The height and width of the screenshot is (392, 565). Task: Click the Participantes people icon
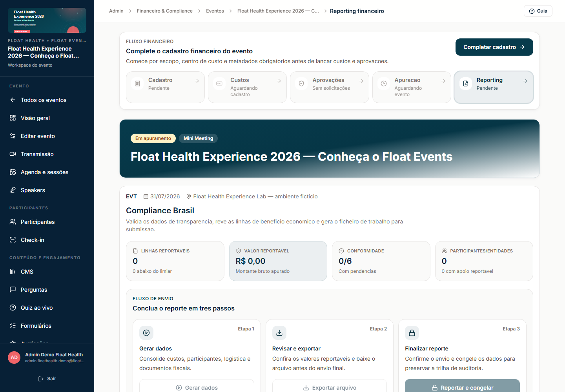[x=13, y=222]
